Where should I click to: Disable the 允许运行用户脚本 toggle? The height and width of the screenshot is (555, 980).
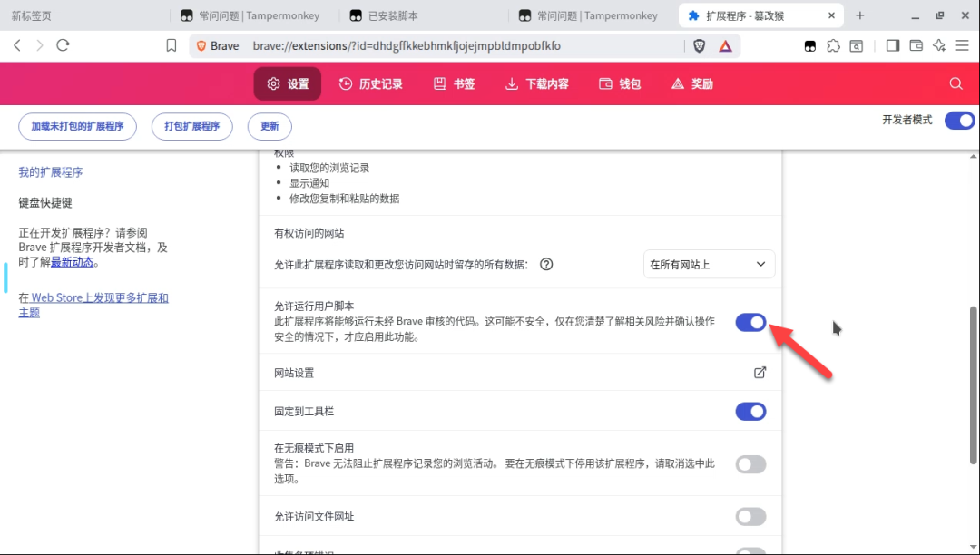click(x=750, y=322)
